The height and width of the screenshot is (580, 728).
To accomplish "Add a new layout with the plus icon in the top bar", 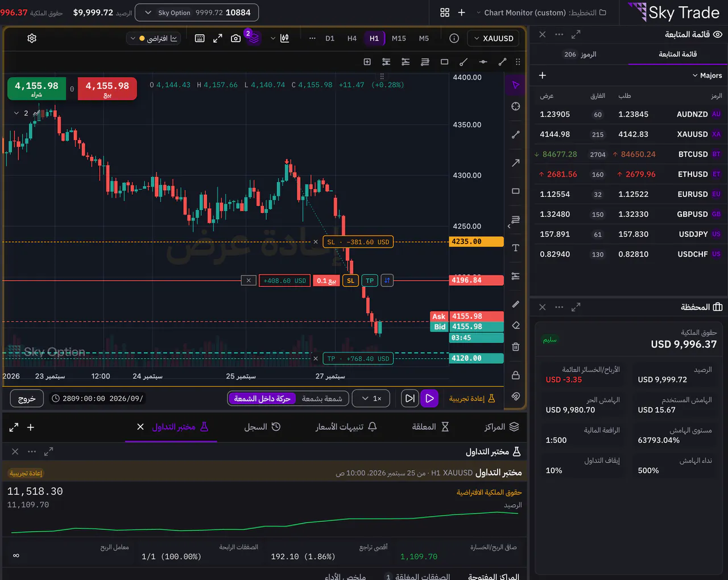I will (461, 13).
